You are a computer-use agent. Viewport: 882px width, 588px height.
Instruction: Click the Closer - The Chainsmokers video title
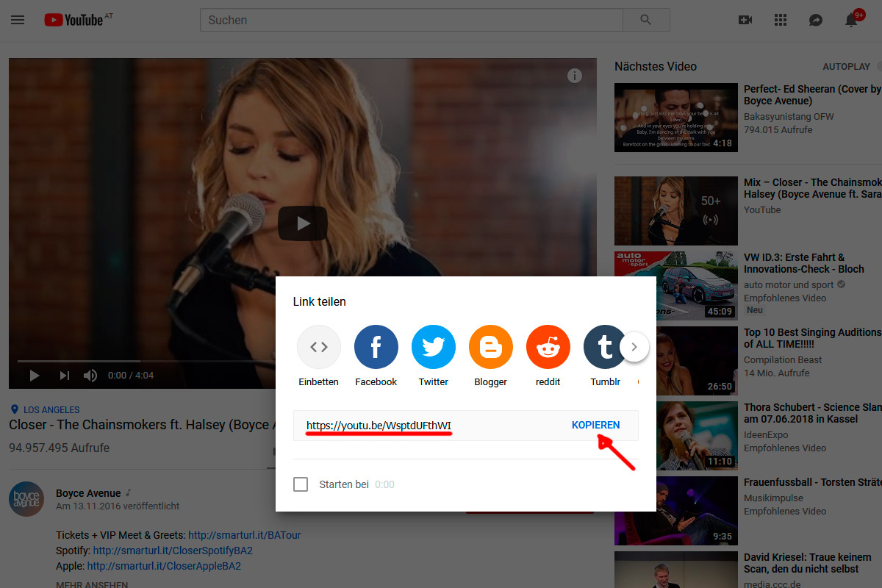(142, 425)
